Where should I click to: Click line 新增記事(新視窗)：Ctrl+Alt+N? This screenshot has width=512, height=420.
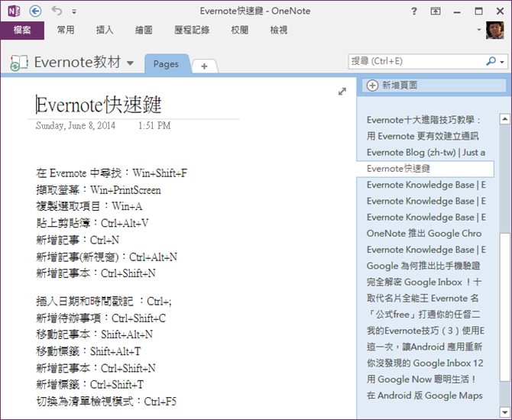click(106, 257)
